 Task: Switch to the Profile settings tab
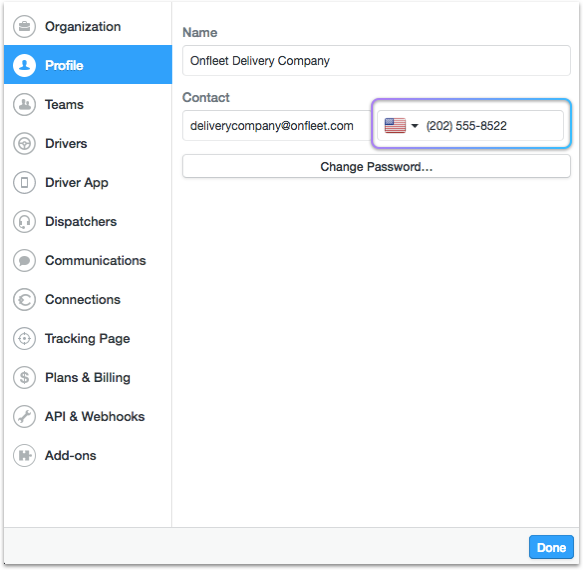coord(88,65)
